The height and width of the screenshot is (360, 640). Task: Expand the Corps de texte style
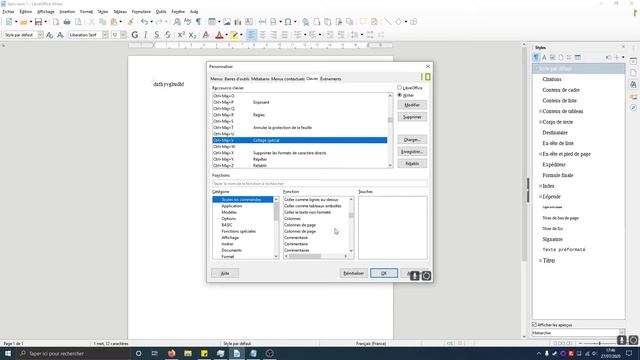[x=540, y=122]
